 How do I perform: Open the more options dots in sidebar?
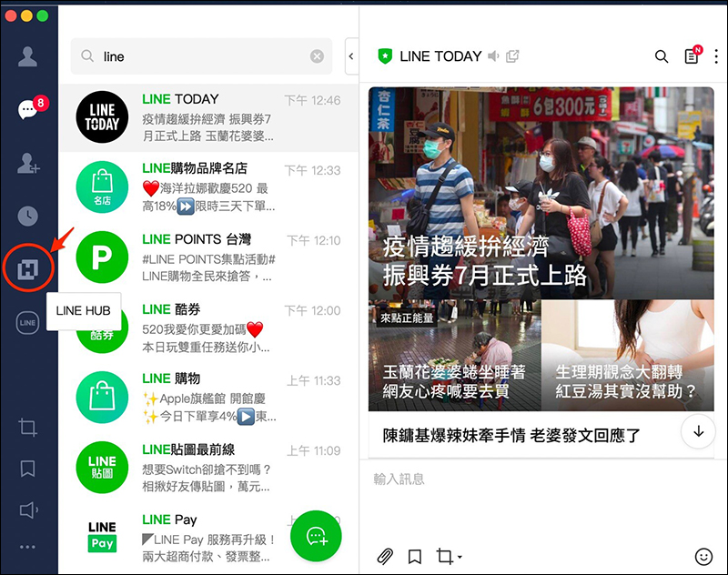(27, 547)
